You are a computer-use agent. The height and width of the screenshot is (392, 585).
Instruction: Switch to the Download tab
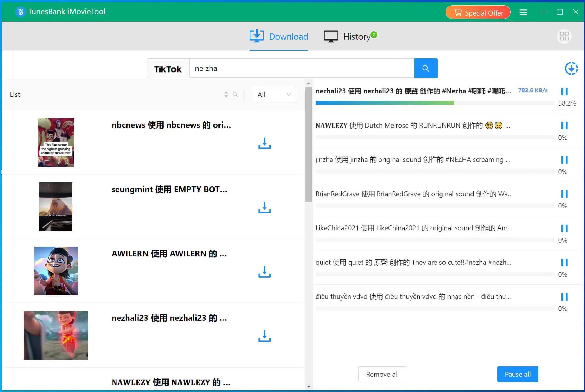[279, 37]
